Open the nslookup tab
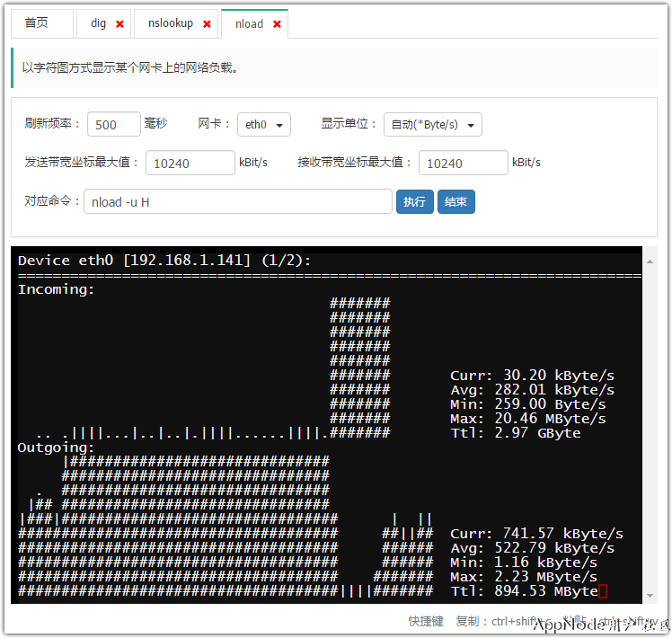Viewport: 672px width, 638px height. coord(171,23)
